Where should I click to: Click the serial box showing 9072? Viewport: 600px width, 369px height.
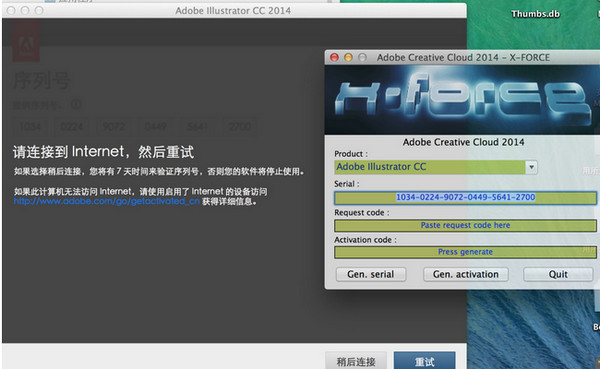pos(114,126)
